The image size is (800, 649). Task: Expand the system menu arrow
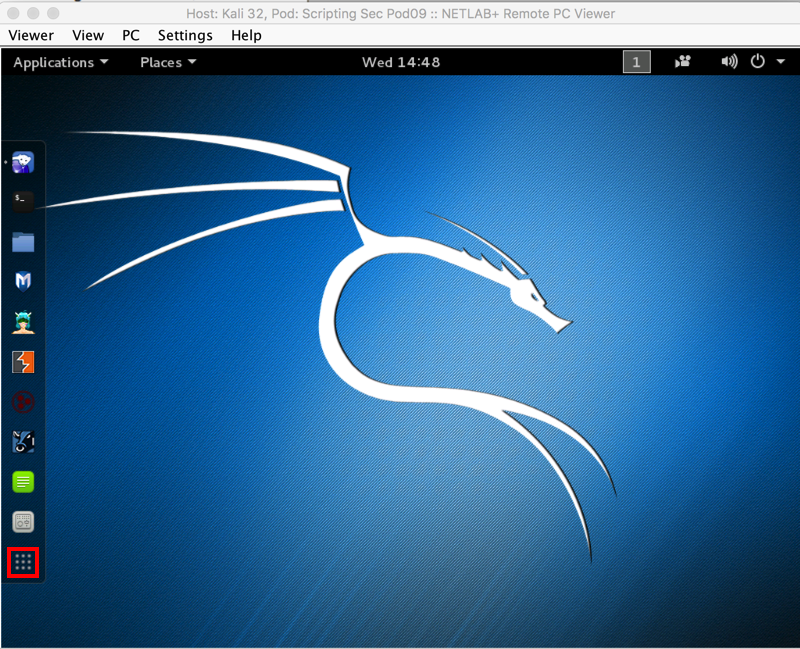click(x=781, y=61)
